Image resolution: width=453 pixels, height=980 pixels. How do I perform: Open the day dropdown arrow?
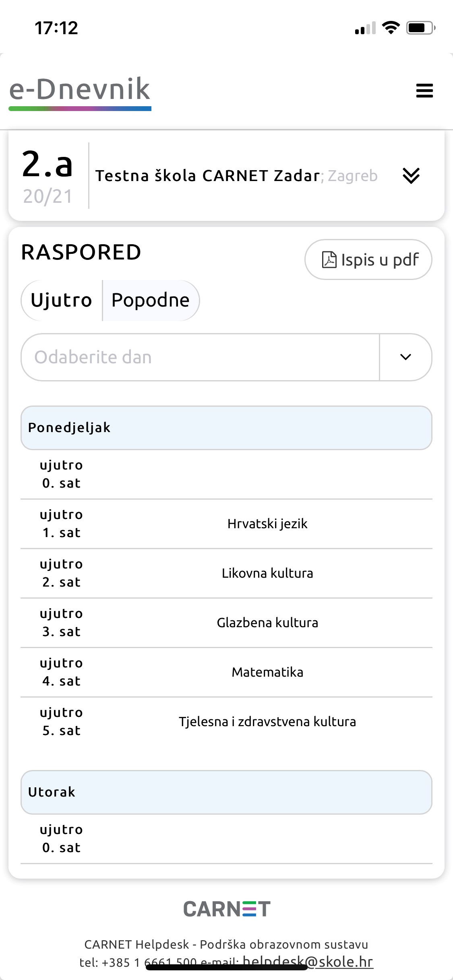(405, 357)
